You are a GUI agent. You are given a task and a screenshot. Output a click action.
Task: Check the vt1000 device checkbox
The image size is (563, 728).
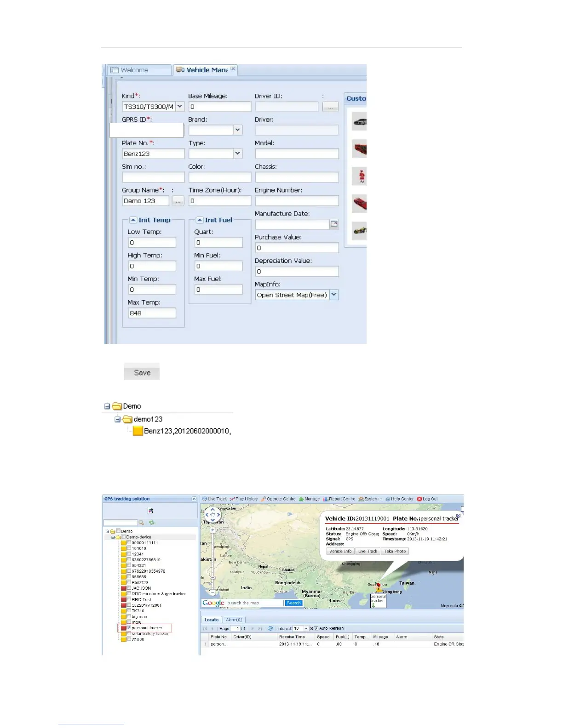click(x=129, y=639)
